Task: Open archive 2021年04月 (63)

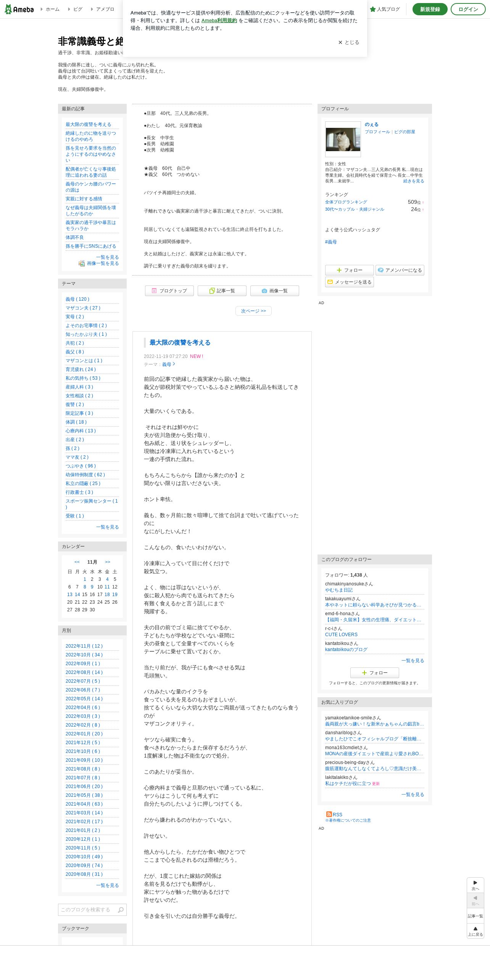Action: tap(84, 804)
